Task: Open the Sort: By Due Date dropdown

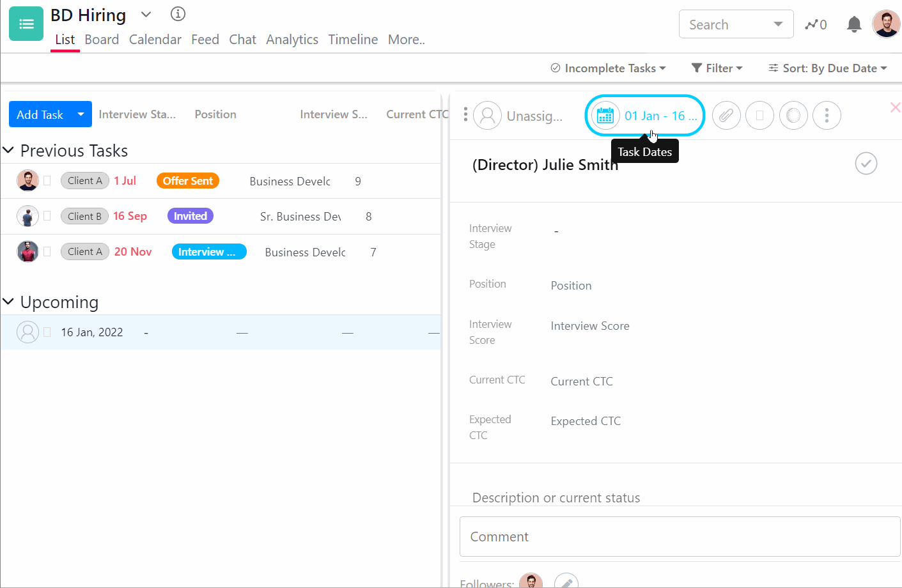Action: pos(827,68)
